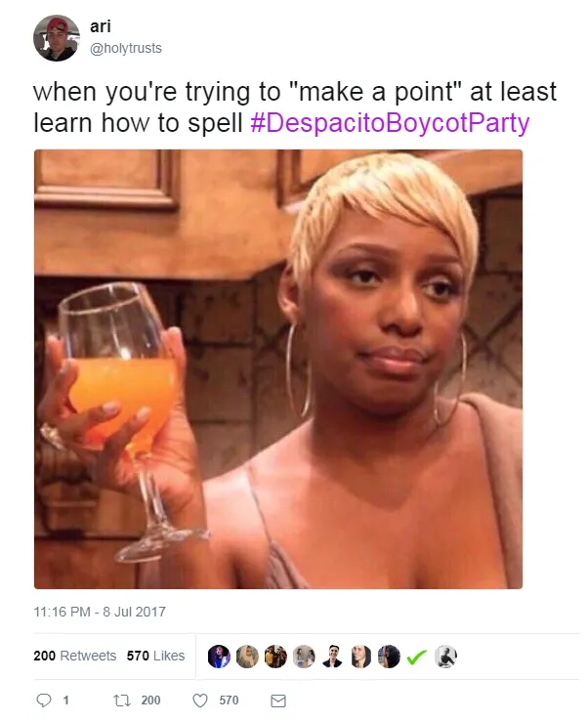
Task: Enlarge the attached wine glass meme image
Action: [278, 369]
